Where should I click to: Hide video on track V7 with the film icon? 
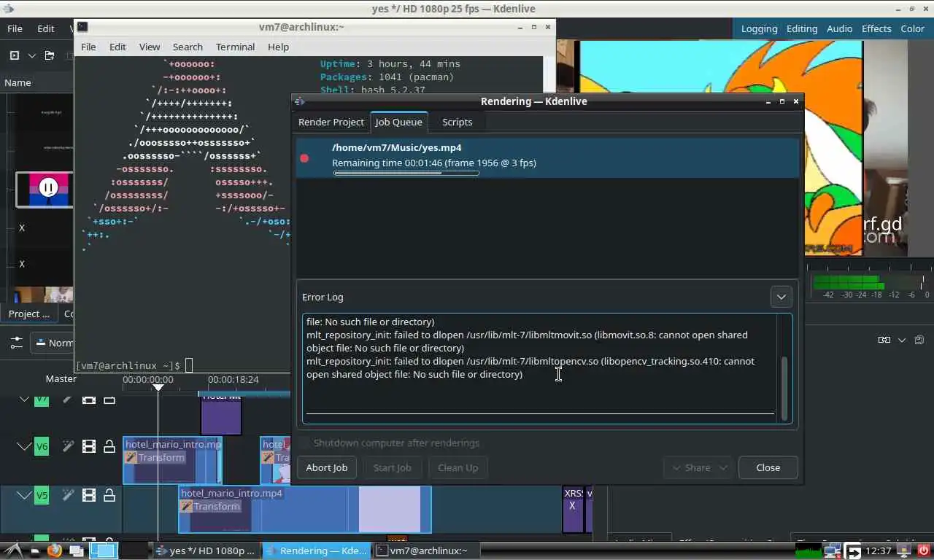pyautogui.click(x=89, y=400)
